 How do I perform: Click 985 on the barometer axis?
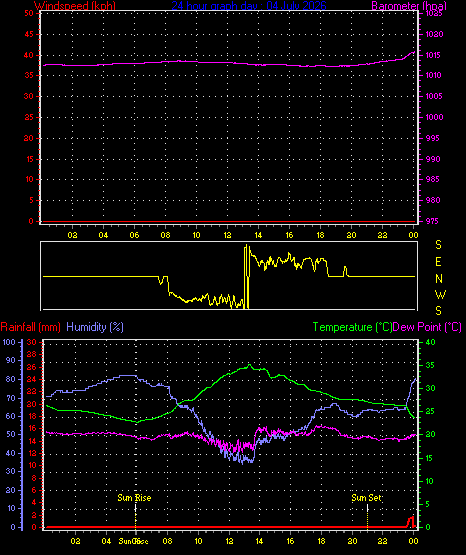click(x=432, y=179)
